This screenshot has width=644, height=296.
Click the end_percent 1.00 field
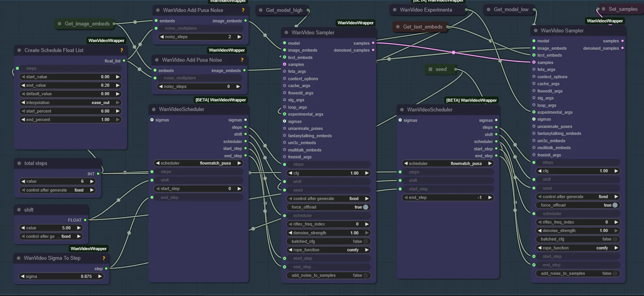(x=71, y=120)
